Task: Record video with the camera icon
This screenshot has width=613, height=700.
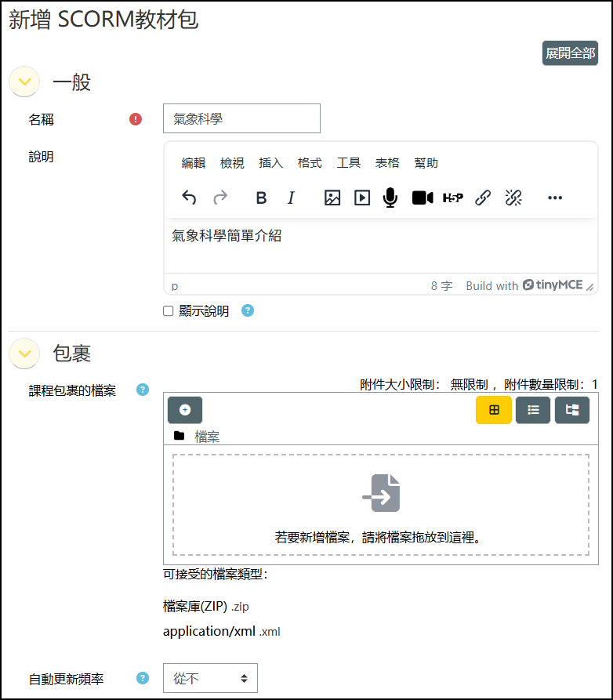Action: [x=423, y=198]
